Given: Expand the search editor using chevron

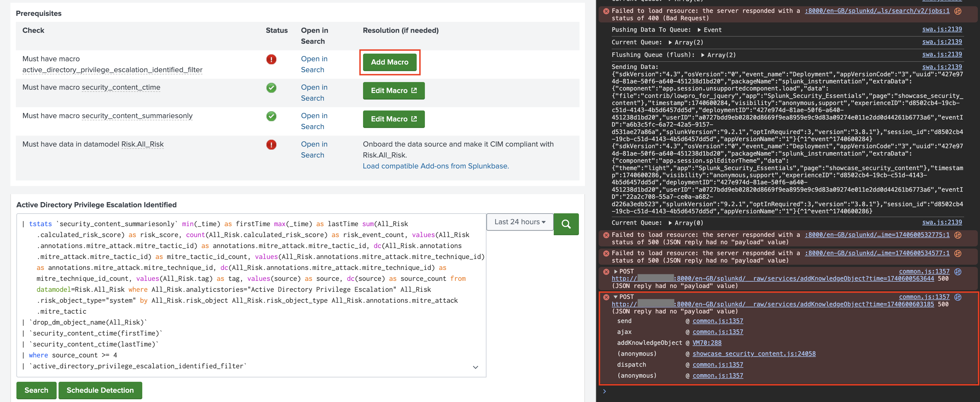Looking at the screenshot, I should [x=475, y=367].
